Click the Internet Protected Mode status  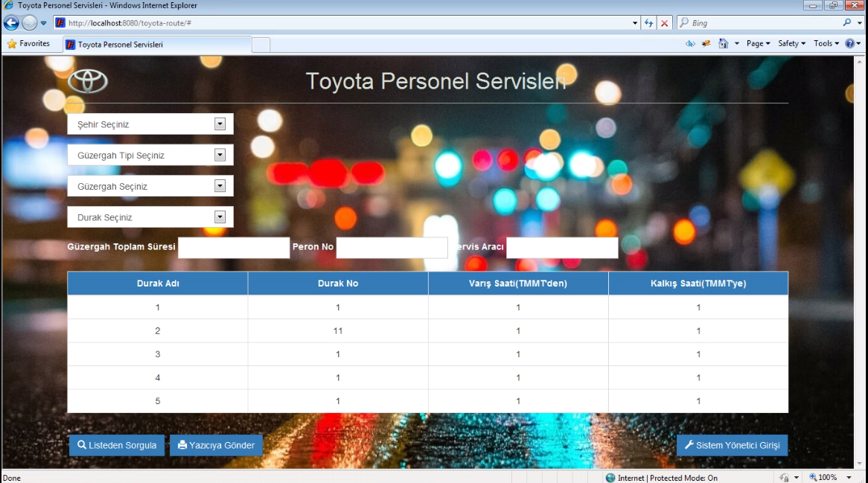[x=662, y=478]
